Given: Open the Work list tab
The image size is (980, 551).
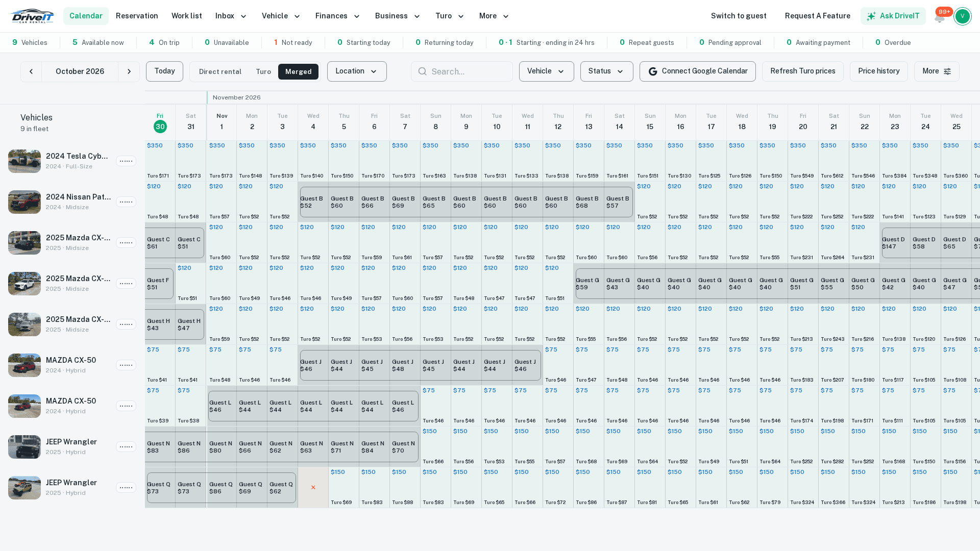Looking at the screenshot, I should [x=187, y=16].
